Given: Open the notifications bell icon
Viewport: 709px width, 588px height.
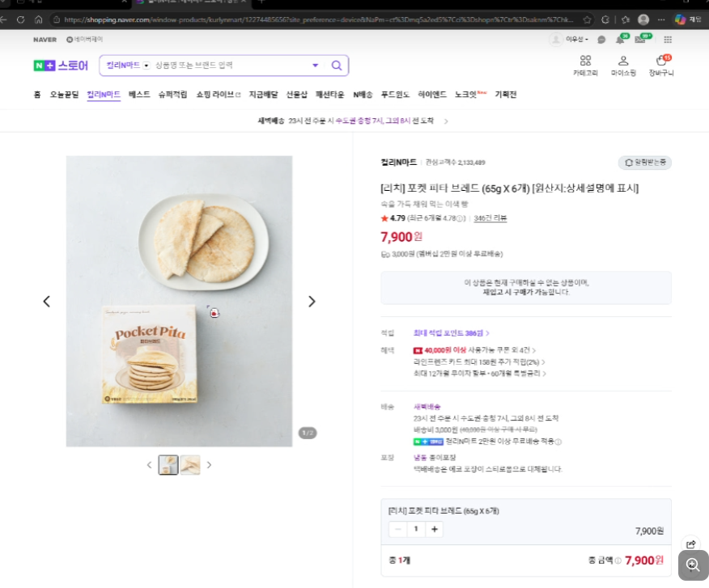Looking at the screenshot, I should click(x=620, y=40).
